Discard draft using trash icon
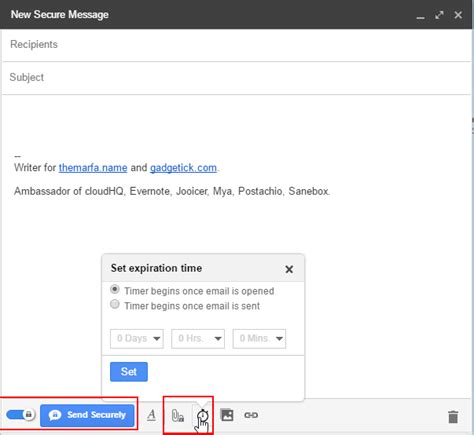Image resolution: width=474 pixels, height=435 pixels. tap(453, 417)
